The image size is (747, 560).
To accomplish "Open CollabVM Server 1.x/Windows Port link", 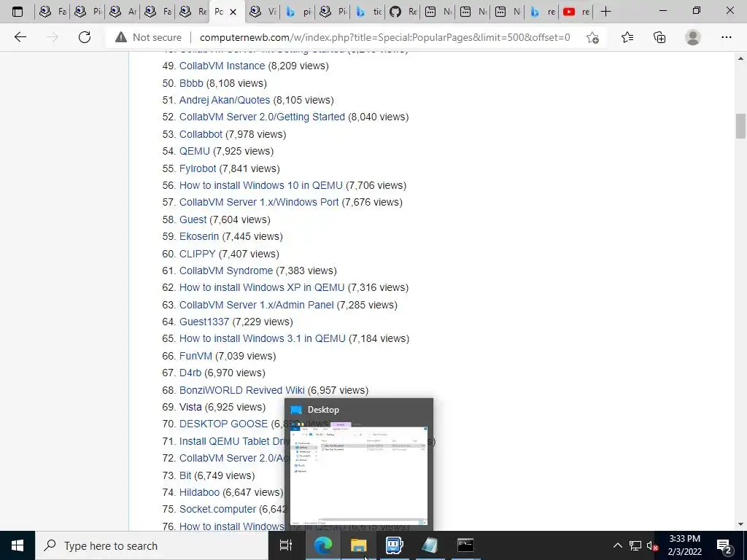I will click(259, 202).
